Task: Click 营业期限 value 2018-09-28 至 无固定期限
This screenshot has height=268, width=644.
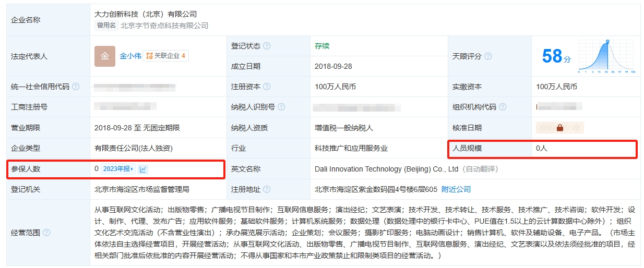Action: click(x=137, y=128)
